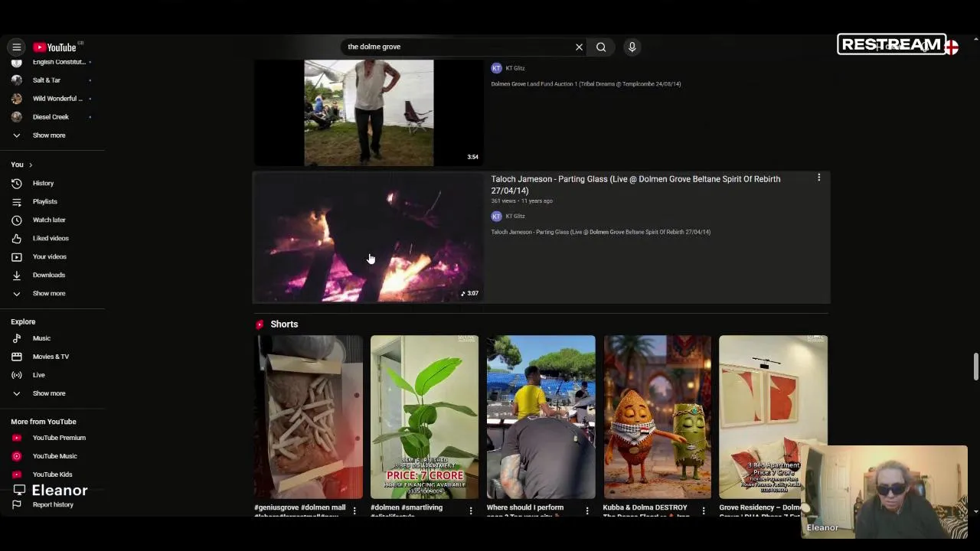Open Movies & TV in Explore

click(52, 357)
